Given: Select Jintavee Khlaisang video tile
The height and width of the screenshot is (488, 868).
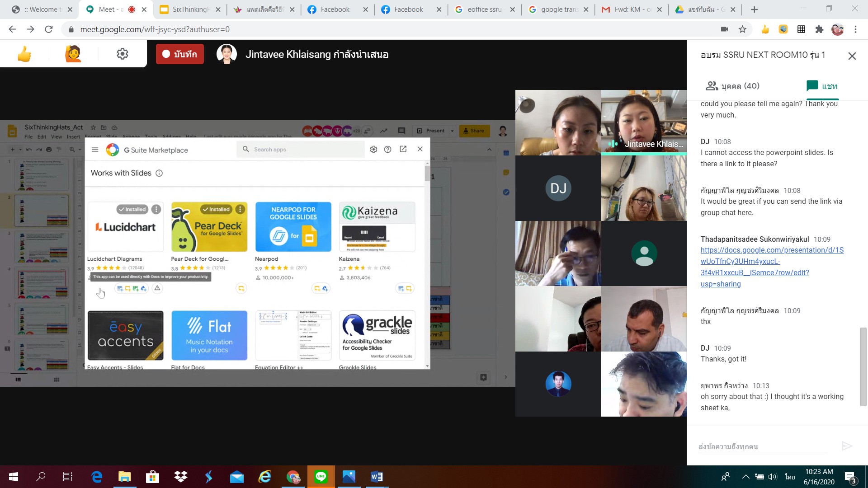Looking at the screenshot, I should [x=644, y=122].
